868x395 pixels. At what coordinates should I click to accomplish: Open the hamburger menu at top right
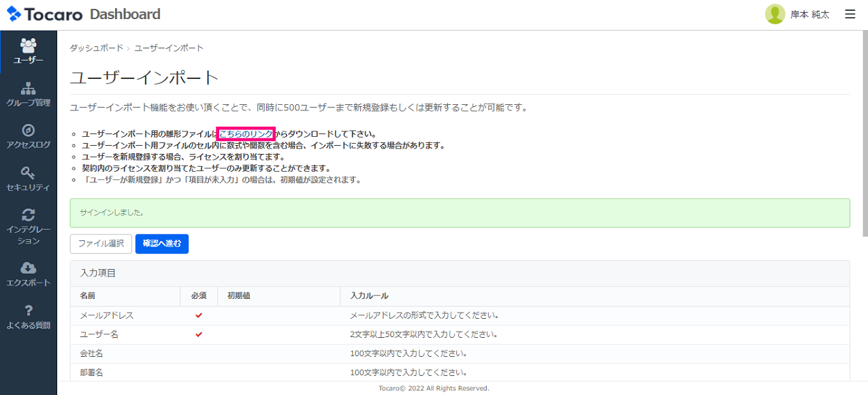[x=850, y=14]
